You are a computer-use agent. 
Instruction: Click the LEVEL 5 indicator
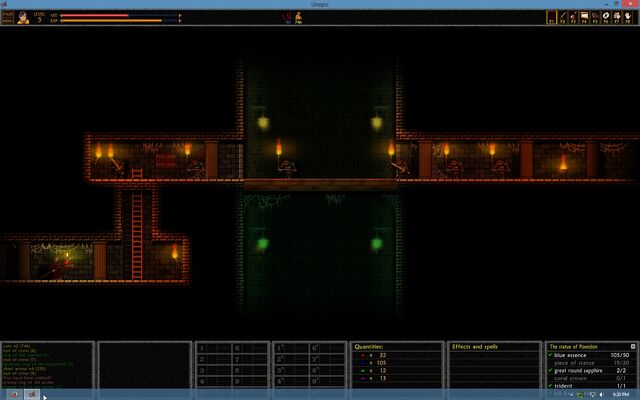click(x=39, y=17)
